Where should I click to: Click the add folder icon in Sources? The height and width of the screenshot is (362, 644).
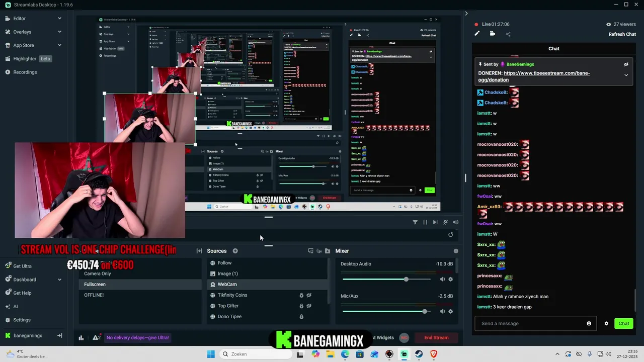pyautogui.click(x=328, y=251)
